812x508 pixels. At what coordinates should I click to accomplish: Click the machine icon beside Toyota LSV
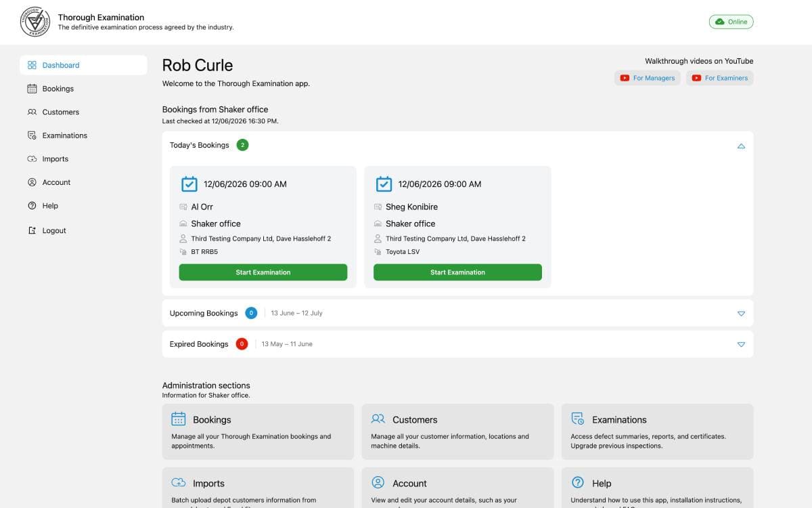coord(378,251)
